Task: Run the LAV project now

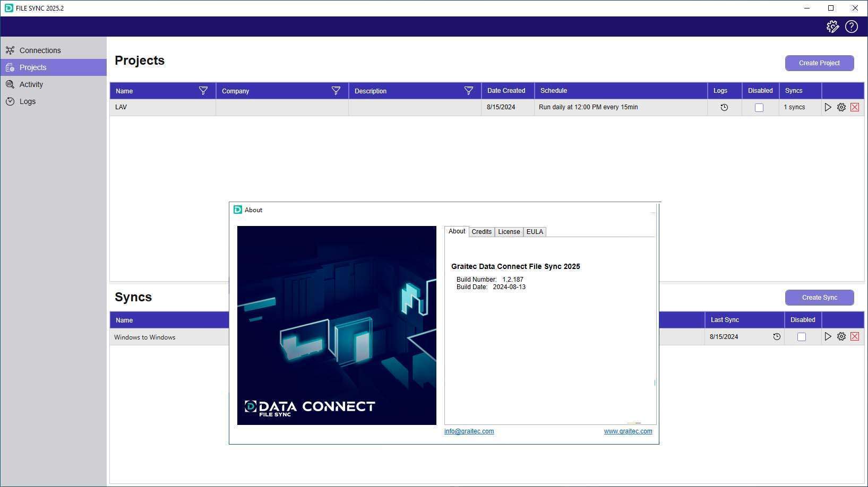Action: [x=828, y=107]
